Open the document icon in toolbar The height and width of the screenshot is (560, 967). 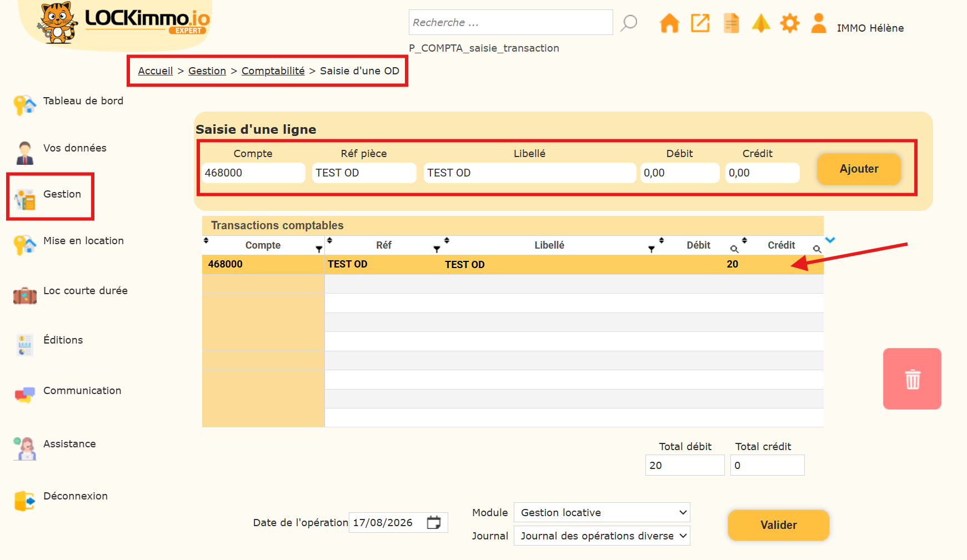(x=731, y=23)
